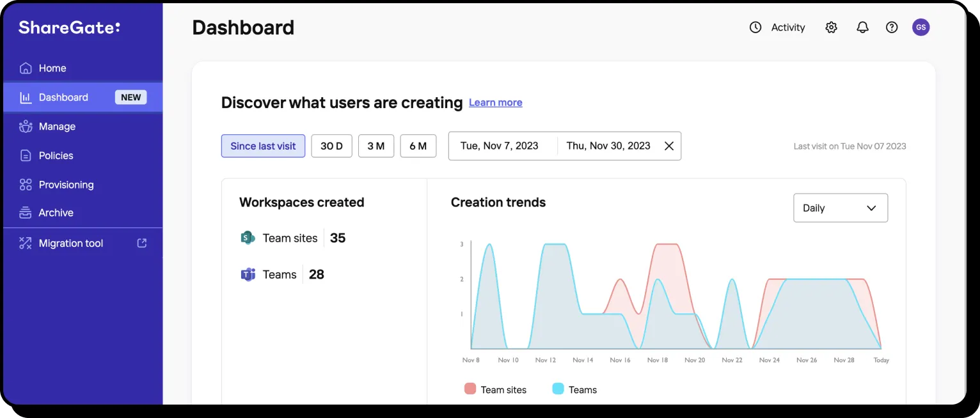Click the Teams legend color swatch
Screen dimensions: 980x418
pos(558,389)
